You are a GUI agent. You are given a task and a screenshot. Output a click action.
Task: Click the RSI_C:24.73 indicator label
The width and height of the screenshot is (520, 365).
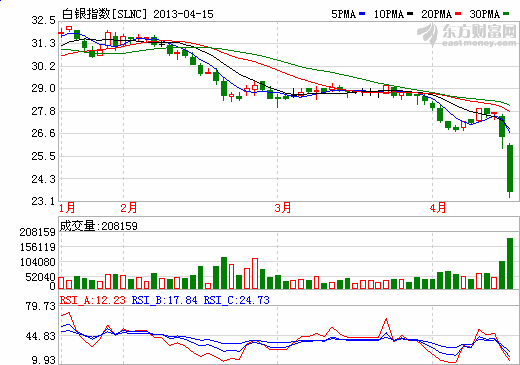(x=237, y=300)
